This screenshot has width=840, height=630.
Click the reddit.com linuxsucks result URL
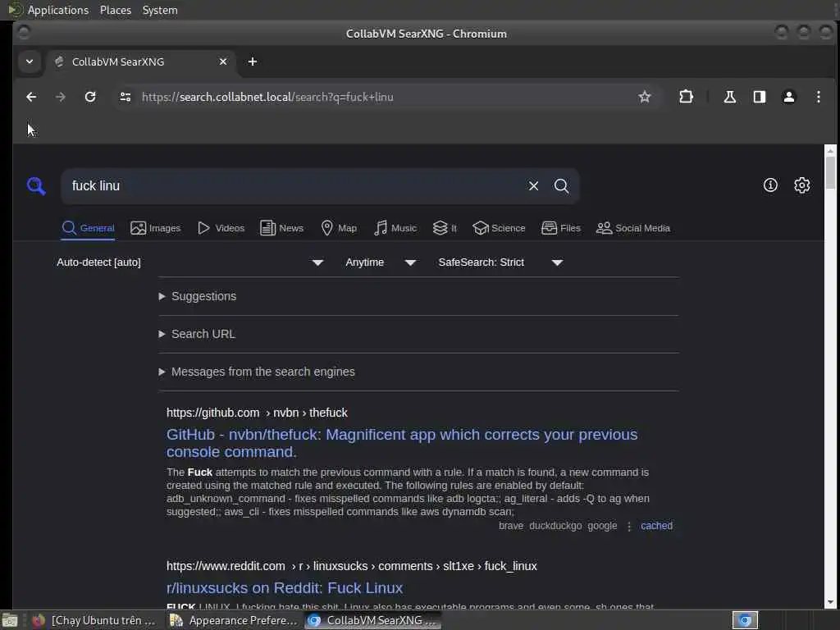coord(351,566)
